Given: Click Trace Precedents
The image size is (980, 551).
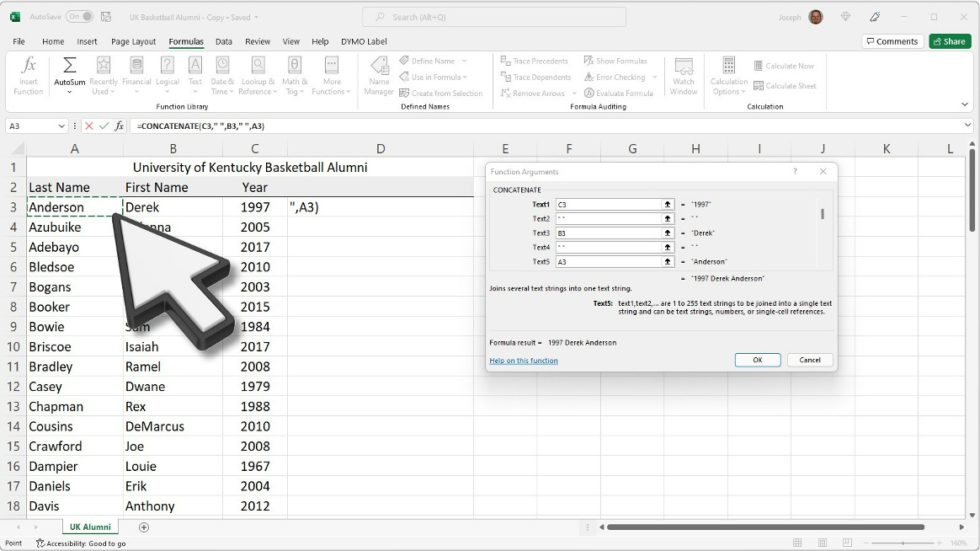Looking at the screenshot, I should pos(535,61).
